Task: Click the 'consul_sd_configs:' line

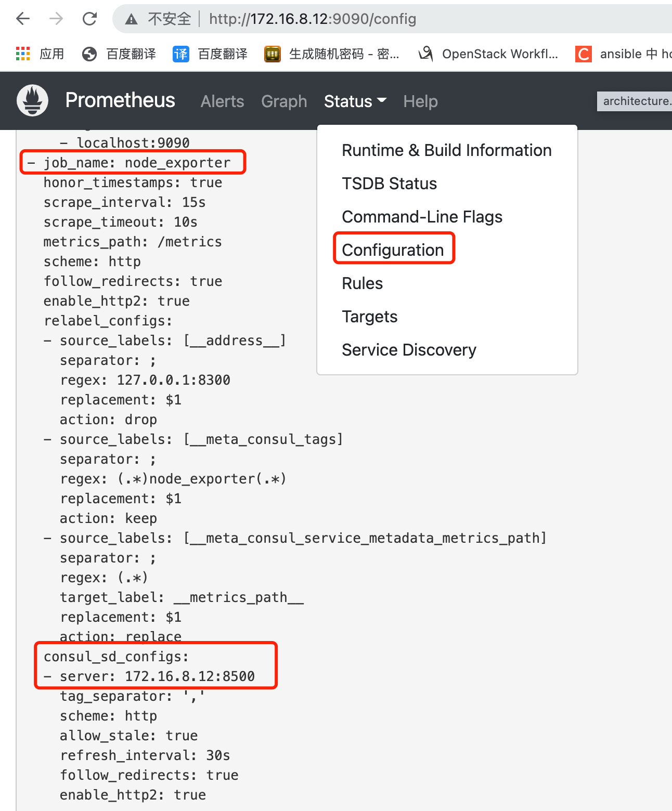Action: [x=117, y=657]
